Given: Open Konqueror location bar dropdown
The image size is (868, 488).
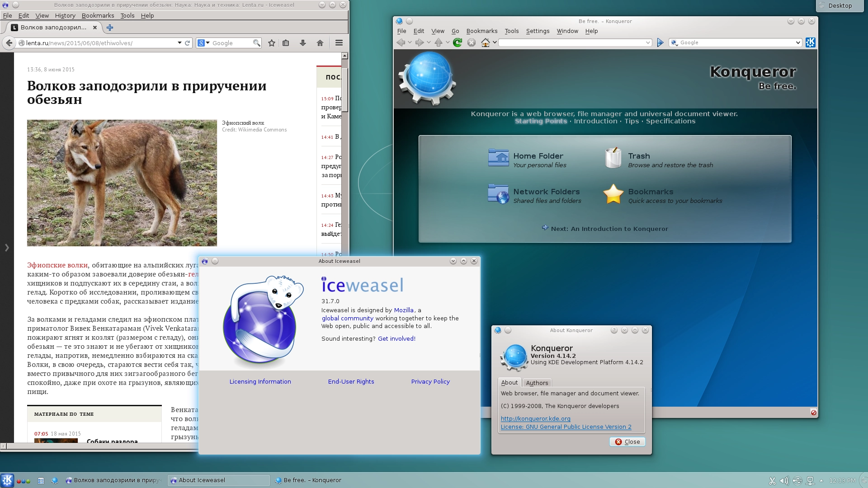Looking at the screenshot, I should pos(648,42).
